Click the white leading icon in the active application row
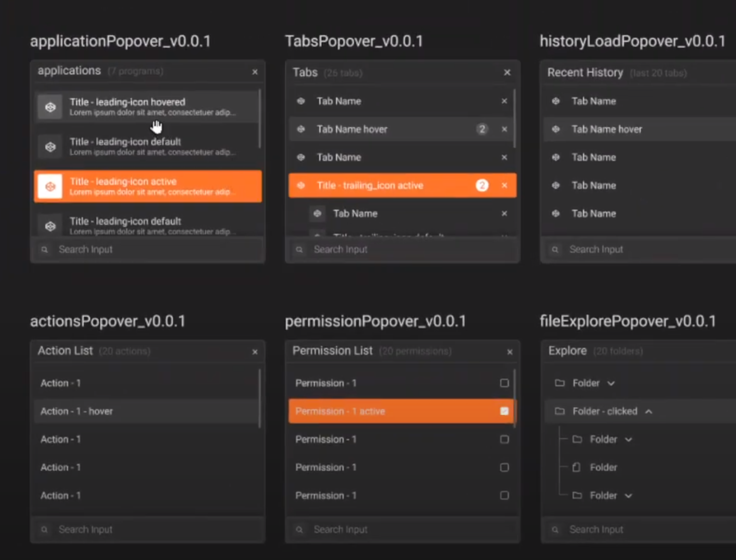Screen dimensions: 736x560 pyautogui.click(x=50, y=186)
